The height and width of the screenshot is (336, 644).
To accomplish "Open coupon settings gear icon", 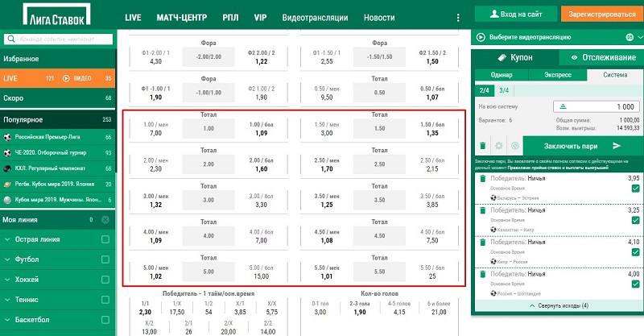I will click(x=498, y=146).
